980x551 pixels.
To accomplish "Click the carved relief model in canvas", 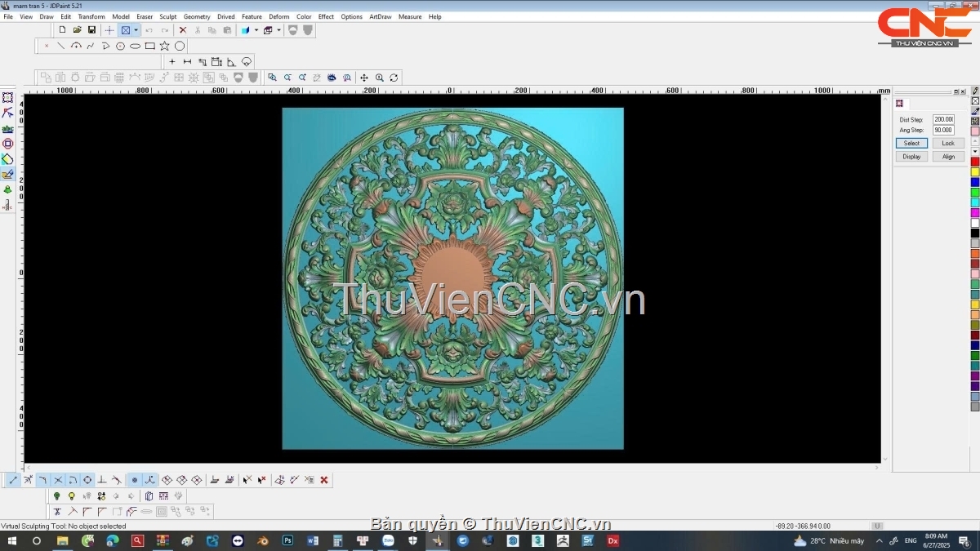I will 452,278.
